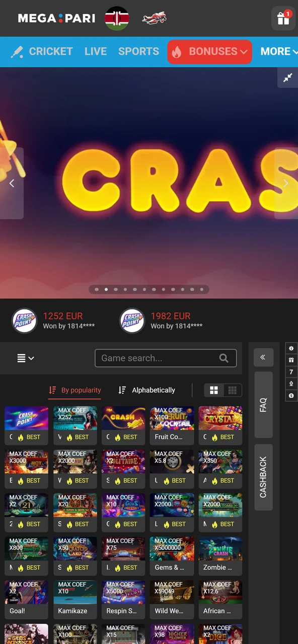Sort games alphabetically
The height and width of the screenshot is (644, 298).
pos(146,390)
